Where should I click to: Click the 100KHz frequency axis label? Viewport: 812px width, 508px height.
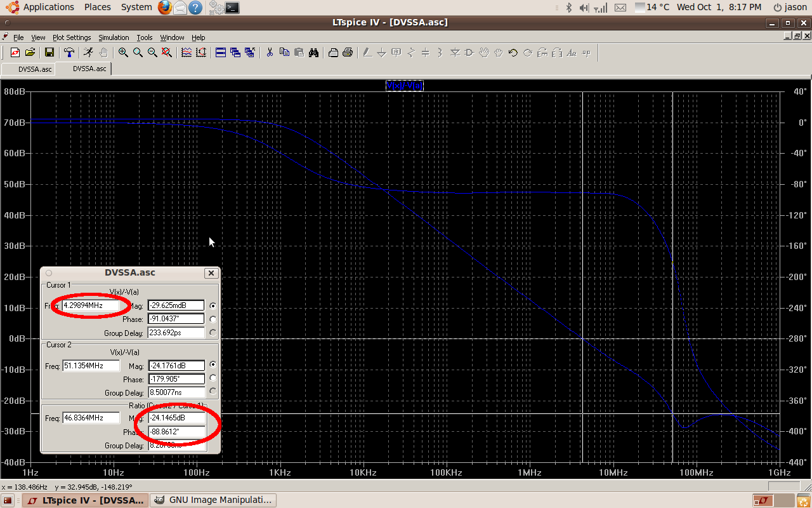[x=445, y=473]
